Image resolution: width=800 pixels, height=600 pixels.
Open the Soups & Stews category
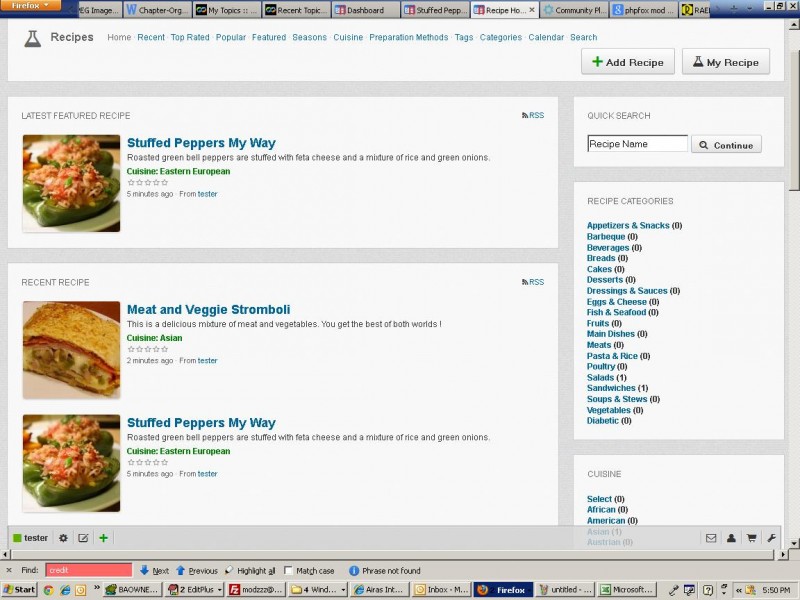(617, 399)
